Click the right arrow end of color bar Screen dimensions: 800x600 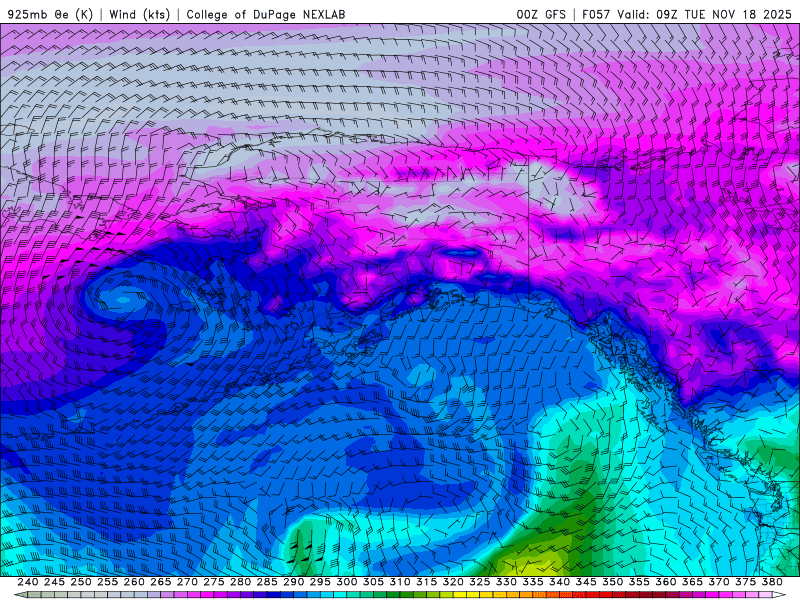pyautogui.click(x=779, y=595)
